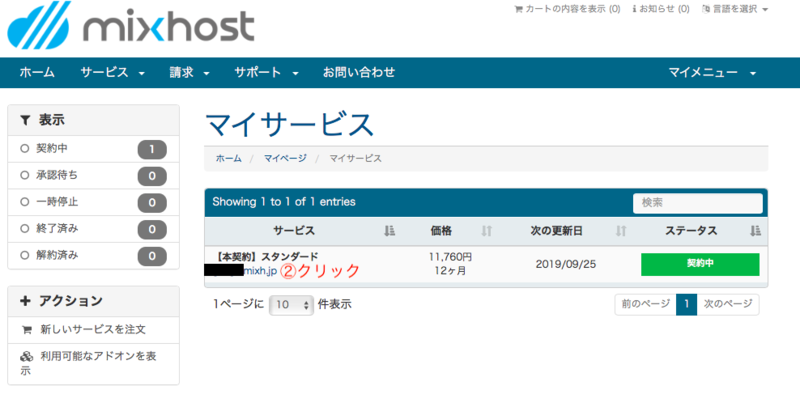The image size is (800, 407).
Task: Click マイページ in the breadcrumb
Action: pos(285,159)
